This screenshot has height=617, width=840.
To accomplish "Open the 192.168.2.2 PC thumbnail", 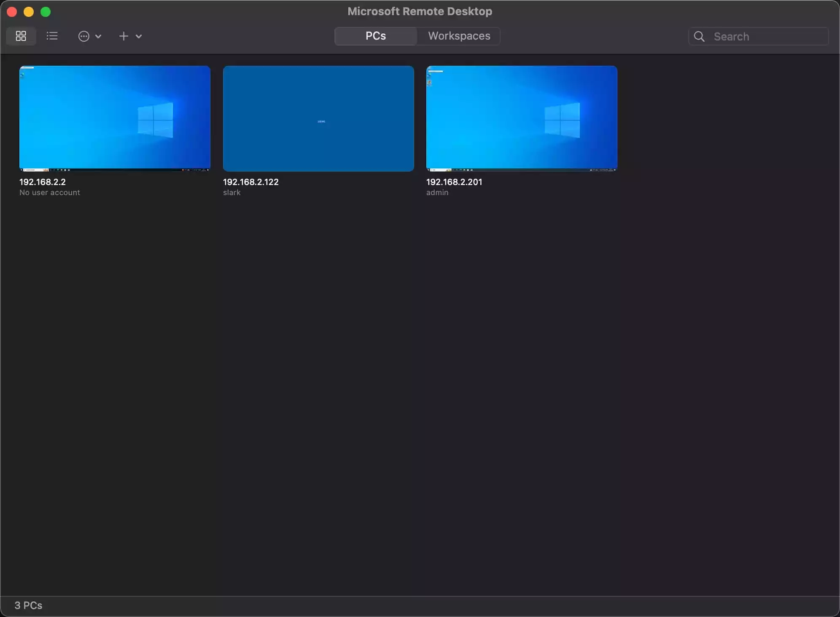I will [115, 118].
